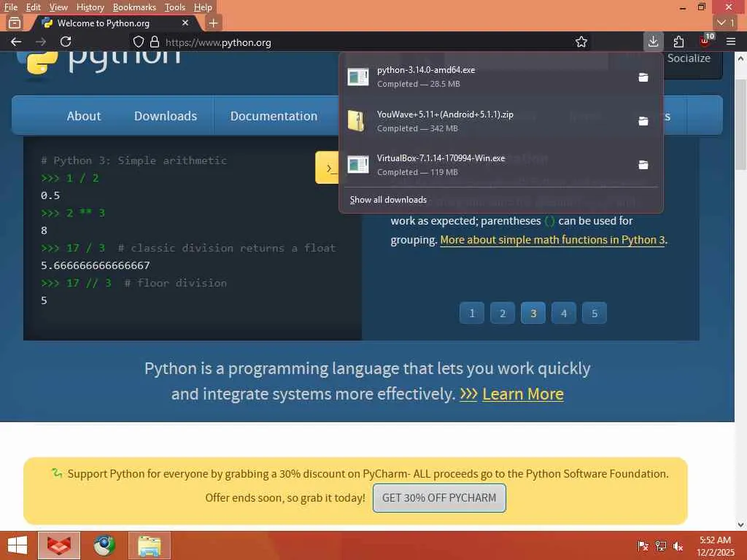
Task: Open the Firefox hamburger application menu
Action: (x=731, y=42)
